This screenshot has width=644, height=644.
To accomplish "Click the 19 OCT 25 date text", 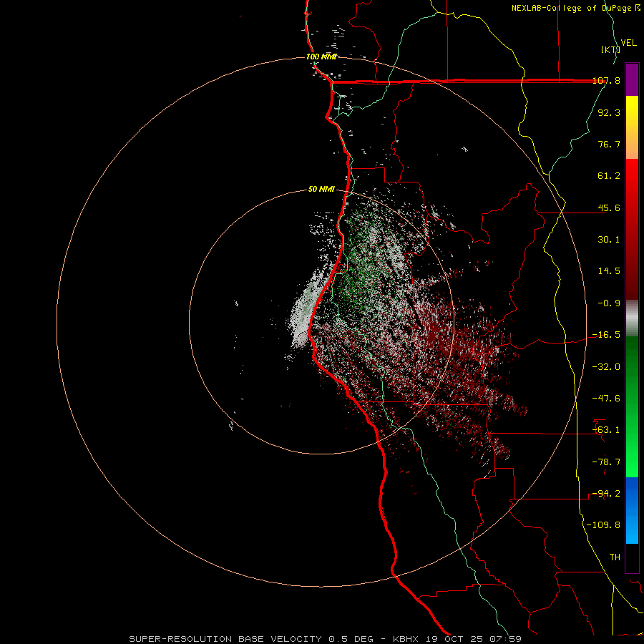I will (454, 639).
